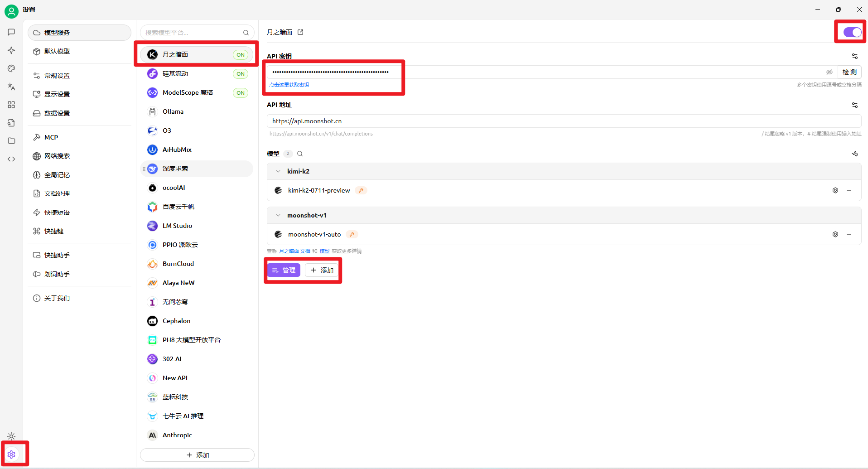Select AiHubMix provider in list
This screenshot has height=469, width=868.
click(197, 150)
